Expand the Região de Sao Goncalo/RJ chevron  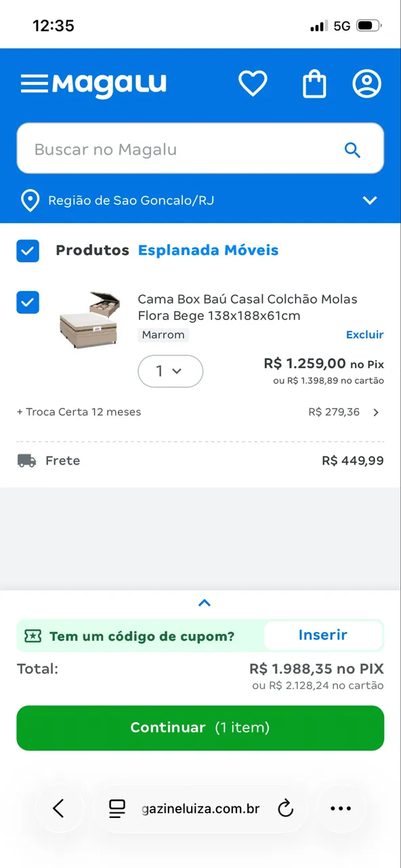pos(370,201)
